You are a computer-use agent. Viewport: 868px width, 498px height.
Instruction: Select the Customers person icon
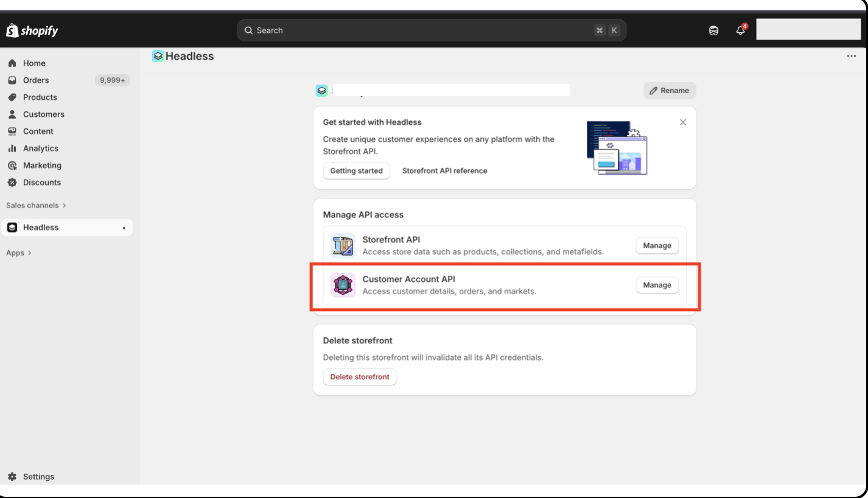coord(12,114)
